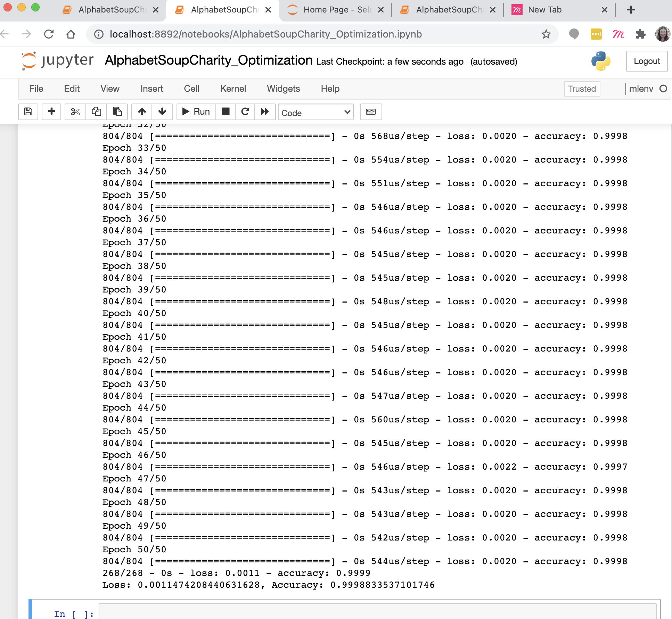Screen dimensions: 672x619
Task: Open the cell type dropdown showing Code
Action: pyautogui.click(x=315, y=112)
